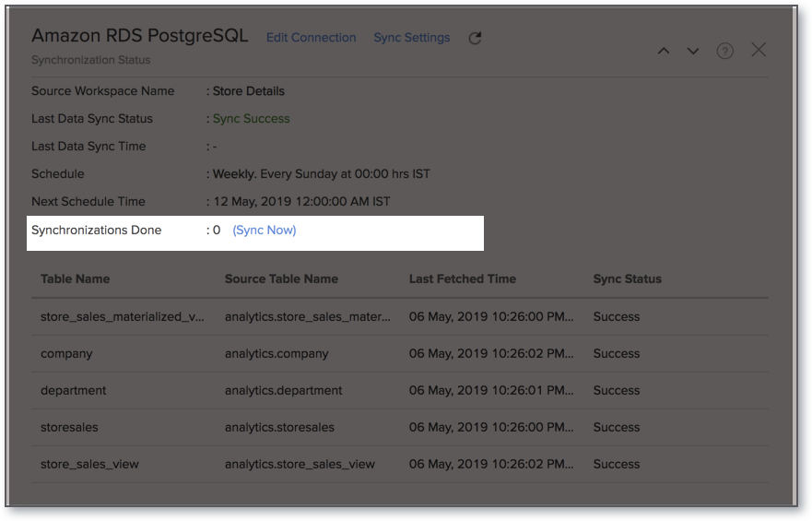This screenshot has width=812, height=521.
Task: Click the Sync Status column header
Action: pos(627,278)
